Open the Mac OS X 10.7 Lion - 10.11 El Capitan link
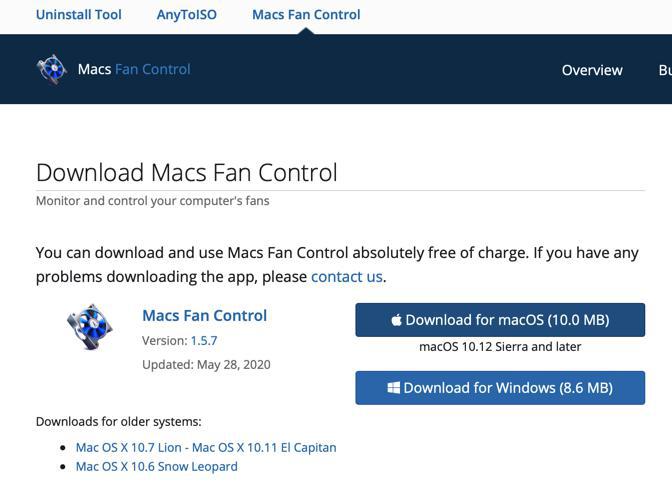 tap(206, 448)
